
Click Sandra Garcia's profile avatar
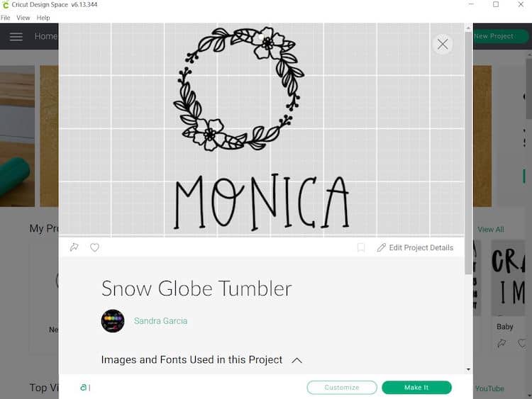pyautogui.click(x=113, y=321)
